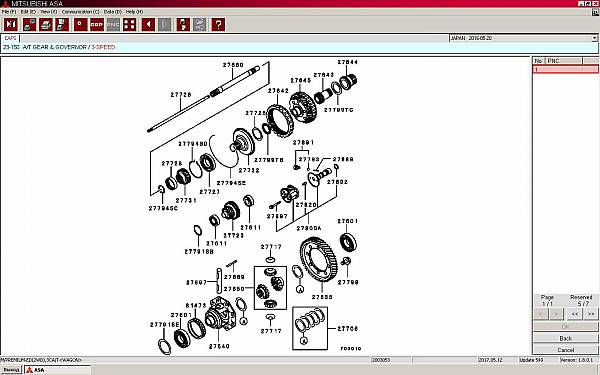Click the toolbar icon left of help
Screen dimensions: 600x375
(199, 24)
